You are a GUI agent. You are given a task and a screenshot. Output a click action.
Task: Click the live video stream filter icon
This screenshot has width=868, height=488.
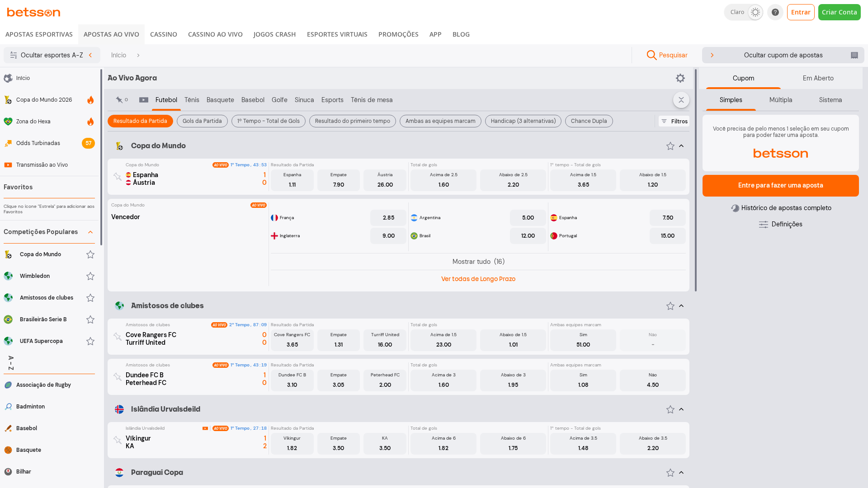click(144, 100)
